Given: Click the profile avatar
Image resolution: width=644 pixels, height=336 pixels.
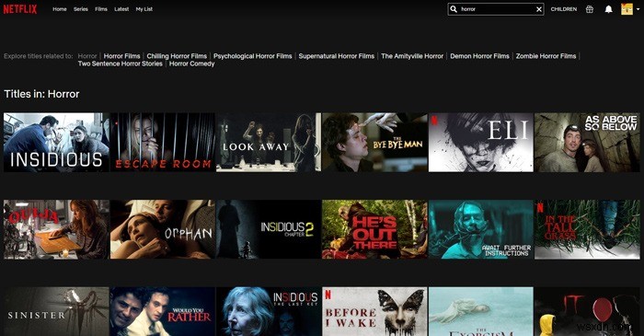Looking at the screenshot, I should (627, 9).
